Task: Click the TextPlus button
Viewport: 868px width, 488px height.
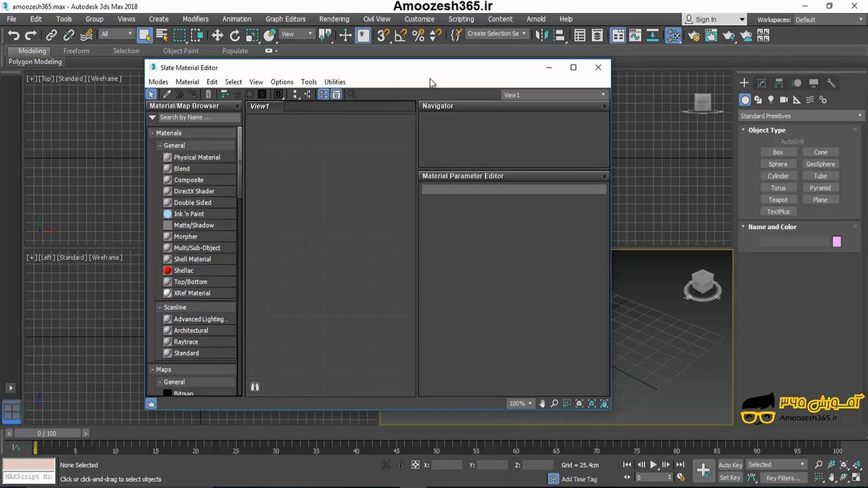Action: (778, 211)
